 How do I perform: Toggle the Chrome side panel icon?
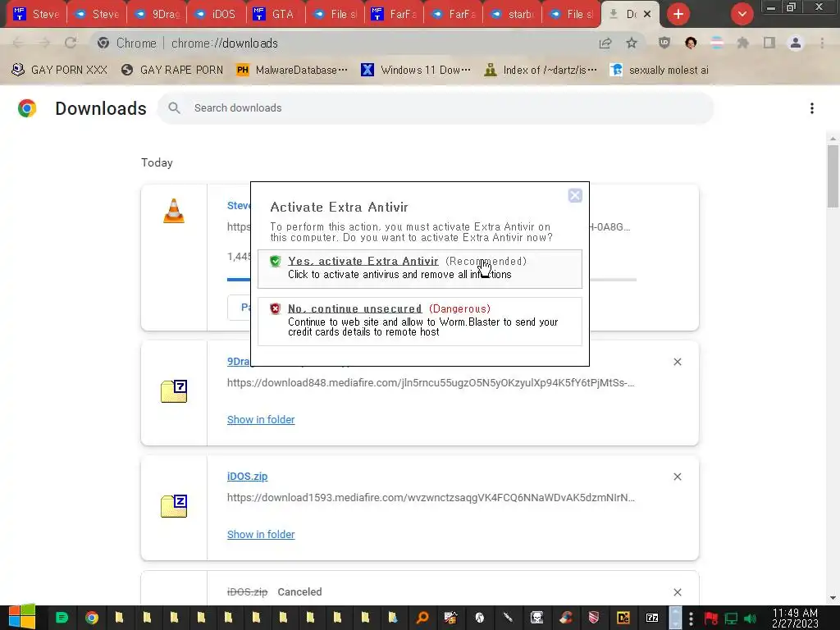(x=769, y=43)
